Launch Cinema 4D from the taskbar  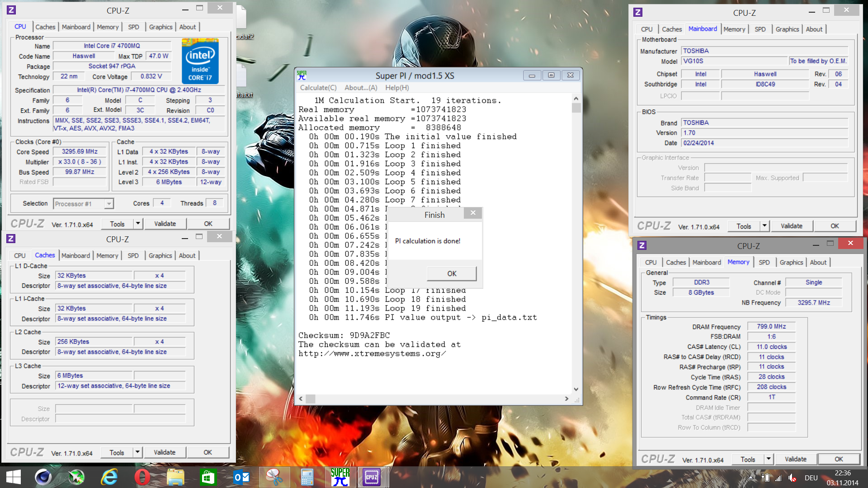point(43,477)
